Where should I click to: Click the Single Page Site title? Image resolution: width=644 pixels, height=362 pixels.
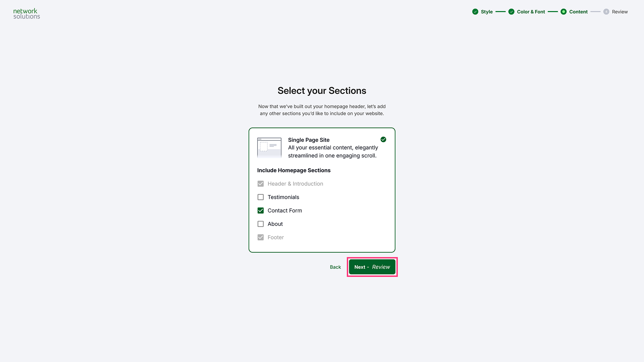click(309, 140)
